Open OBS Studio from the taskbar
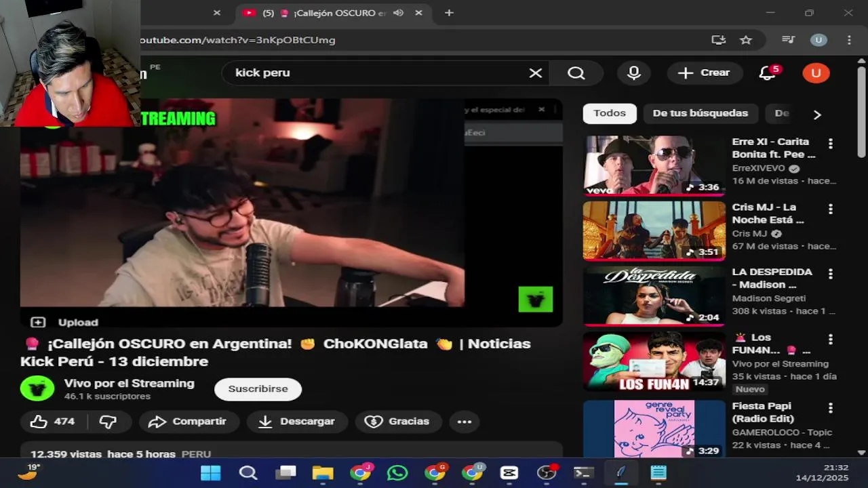The height and width of the screenshot is (488, 868). [x=547, y=472]
